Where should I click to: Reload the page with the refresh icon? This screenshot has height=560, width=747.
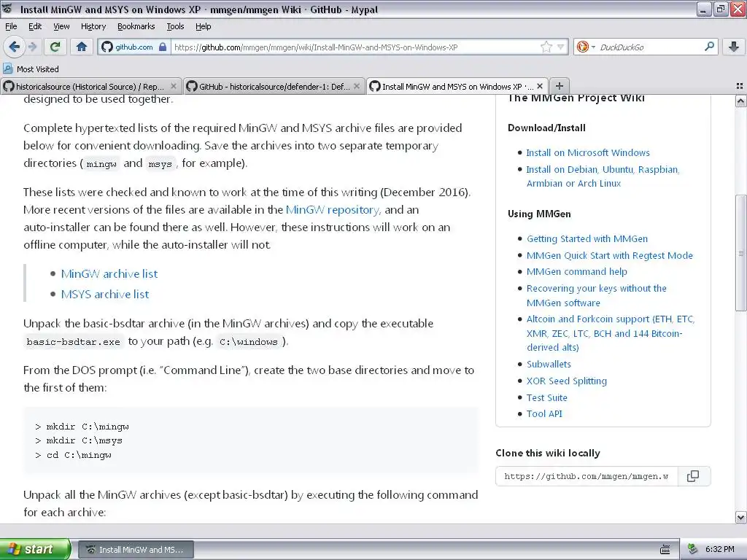tap(55, 47)
